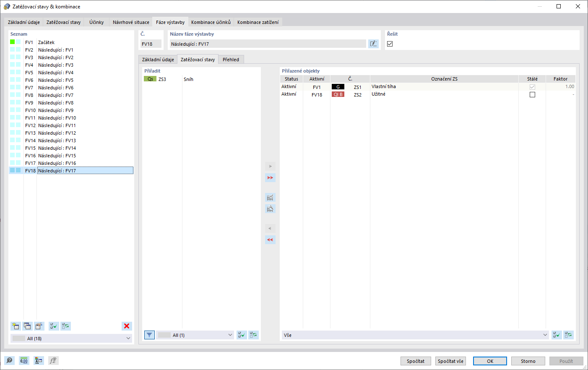Click blue color swatch of FV18 row

(x=15, y=170)
